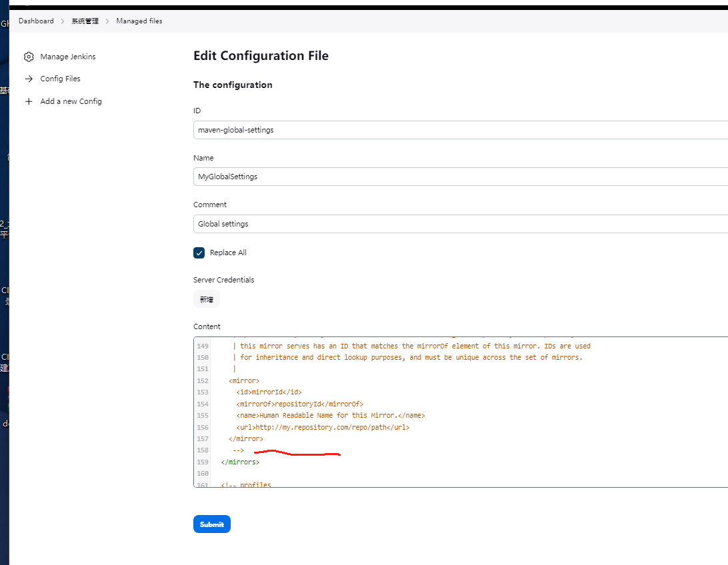Click line 159 closing mirrors tag
Viewport: 728px width, 565px height.
point(240,462)
